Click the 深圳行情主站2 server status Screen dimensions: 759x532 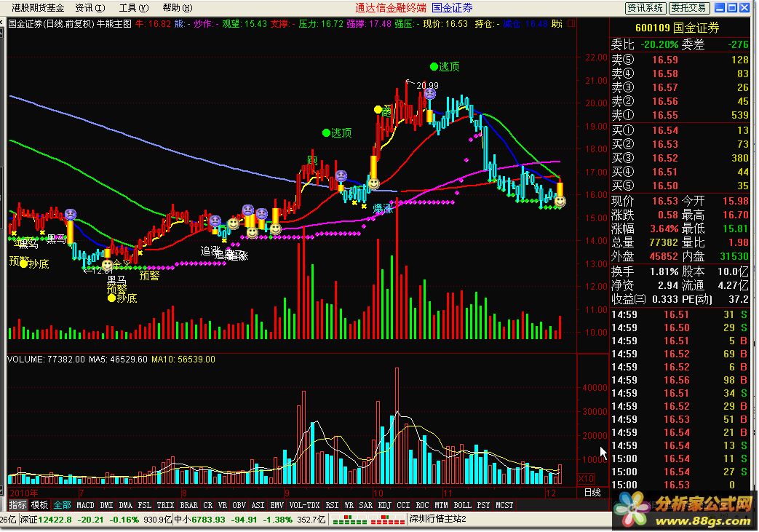tap(437, 519)
